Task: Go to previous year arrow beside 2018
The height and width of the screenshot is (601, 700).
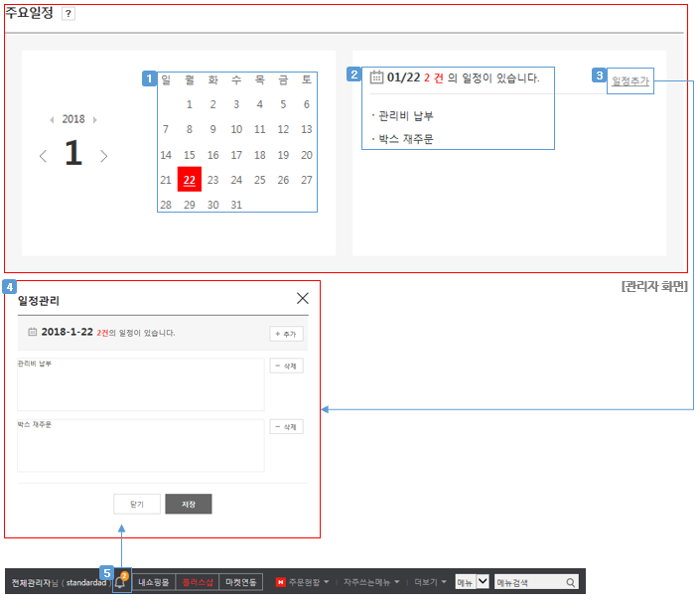Action: [53, 119]
